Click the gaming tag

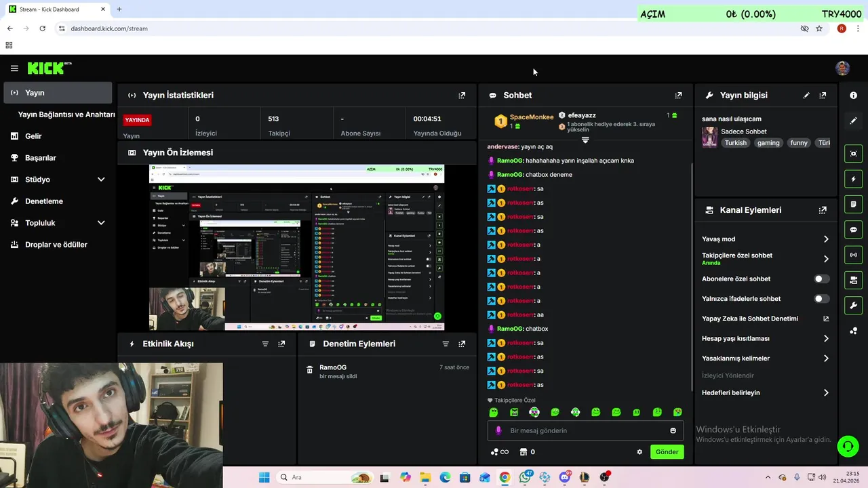pyautogui.click(x=768, y=143)
